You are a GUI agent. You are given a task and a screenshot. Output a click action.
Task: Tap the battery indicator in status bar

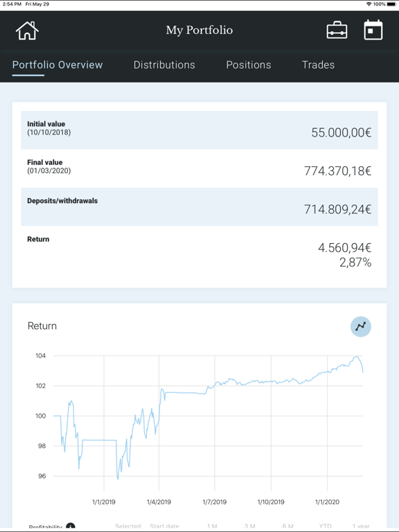tap(392, 4)
